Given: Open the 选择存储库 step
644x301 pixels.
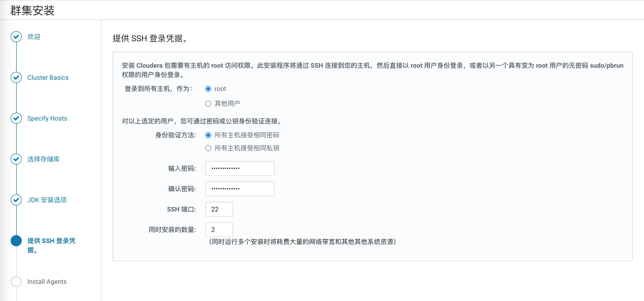Looking at the screenshot, I should [x=43, y=159].
